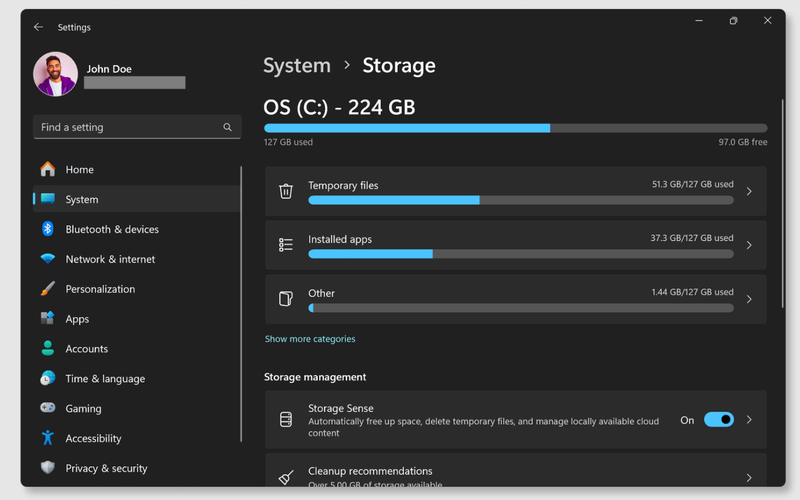The width and height of the screenshot is (800, 500).
Task: Click the main page vertical scrollbar
Action: click(782, 204)
